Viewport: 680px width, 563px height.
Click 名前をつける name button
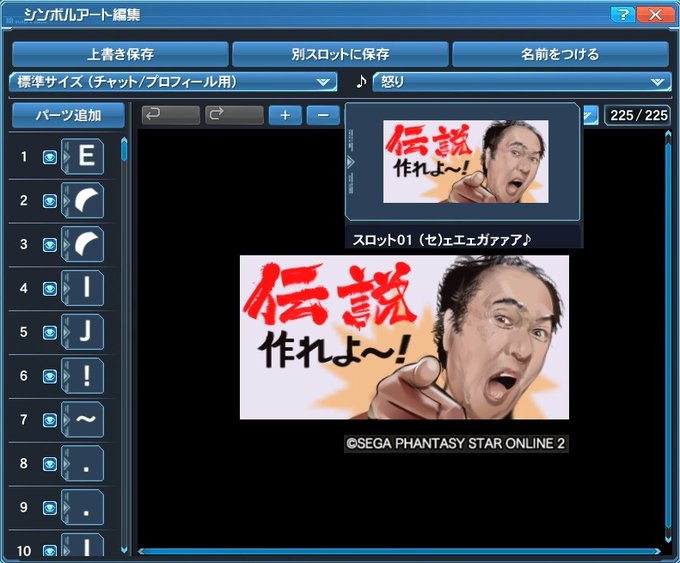point(560,54)
